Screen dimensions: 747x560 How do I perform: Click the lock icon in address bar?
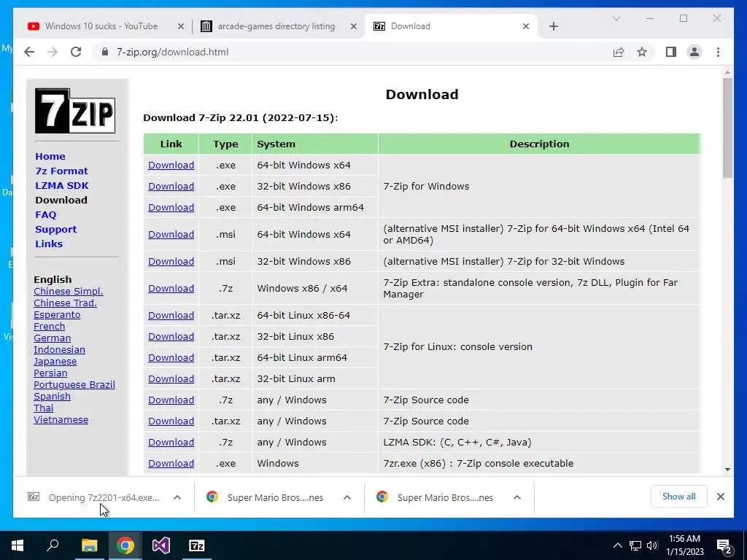click(105, 52)
